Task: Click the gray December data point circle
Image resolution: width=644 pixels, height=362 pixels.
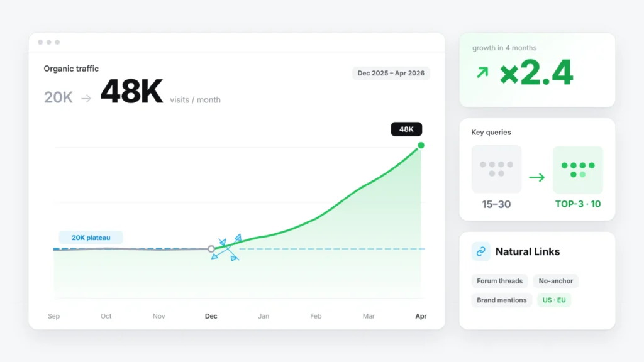Action: tap(211, 249)
